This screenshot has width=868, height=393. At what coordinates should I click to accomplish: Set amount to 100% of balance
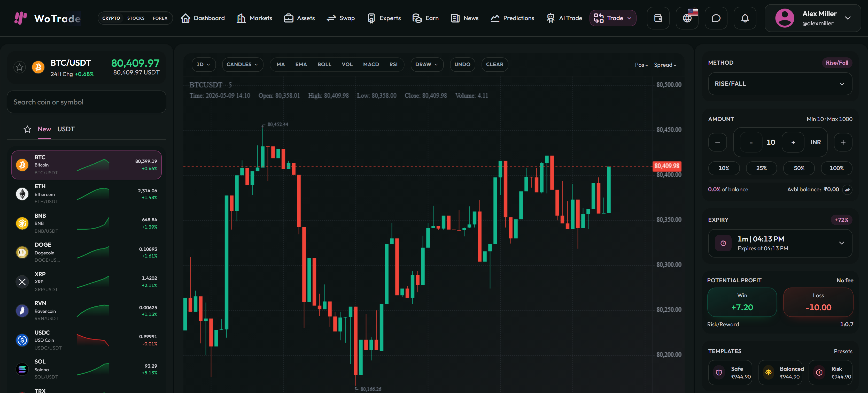click(836, 168)
